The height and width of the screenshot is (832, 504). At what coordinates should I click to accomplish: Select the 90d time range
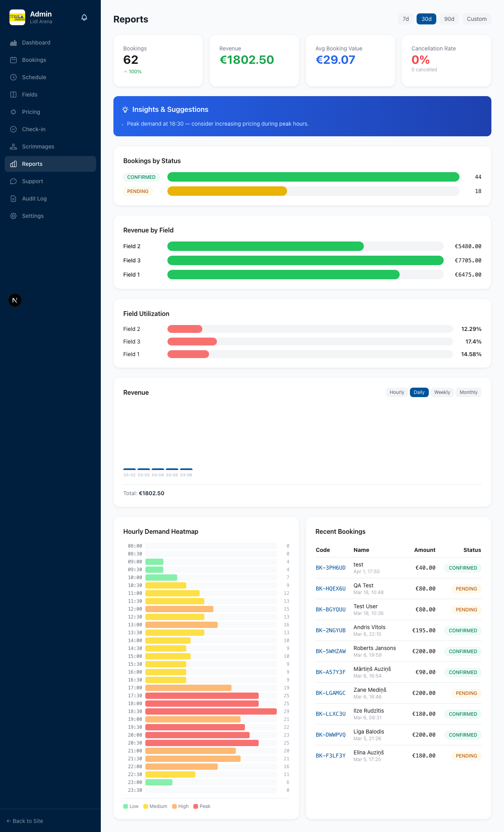449,19
